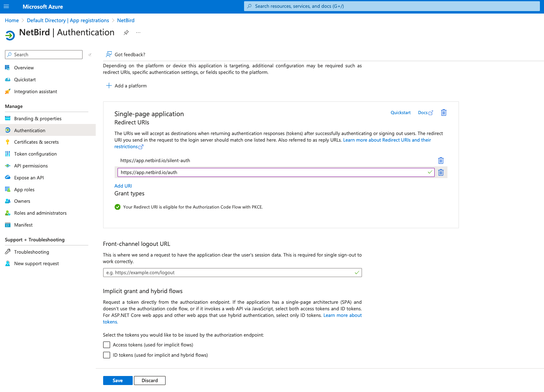This screenshot has height=392, width=544.
Task: Open the Azure portal hamburger menu
Action: pyautogui.click(x=6, y=6)
